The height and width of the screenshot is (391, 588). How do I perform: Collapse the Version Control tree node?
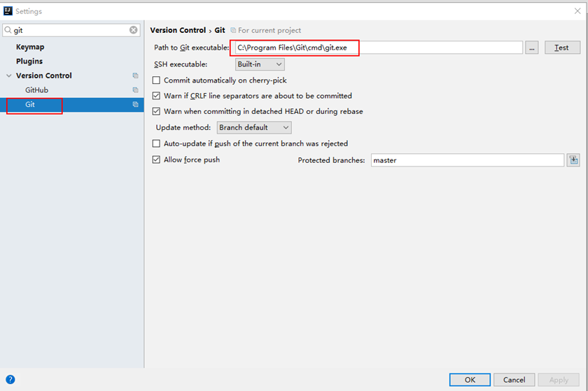pyautogui.click(x=9, y=76)
